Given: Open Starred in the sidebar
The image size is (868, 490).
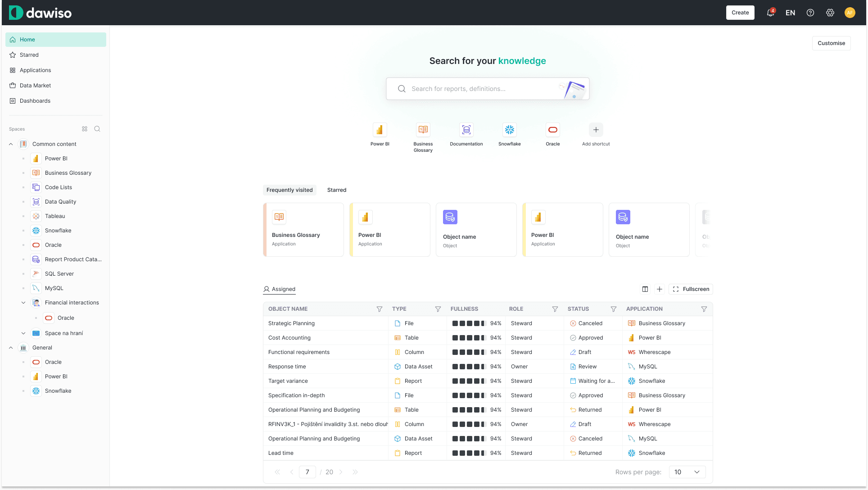Looking at the screenshot, I should point(56,55).
